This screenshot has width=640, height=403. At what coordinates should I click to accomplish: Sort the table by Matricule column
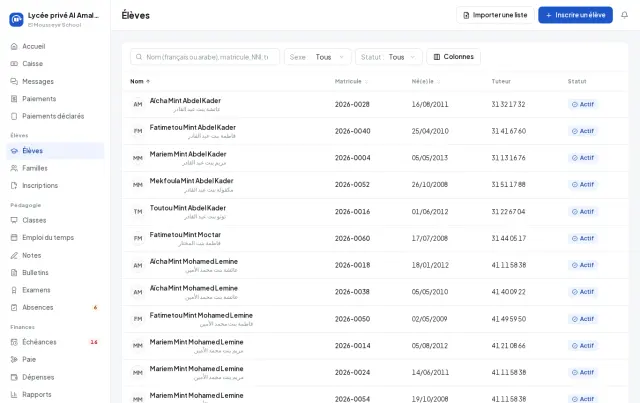pos(351,81)
